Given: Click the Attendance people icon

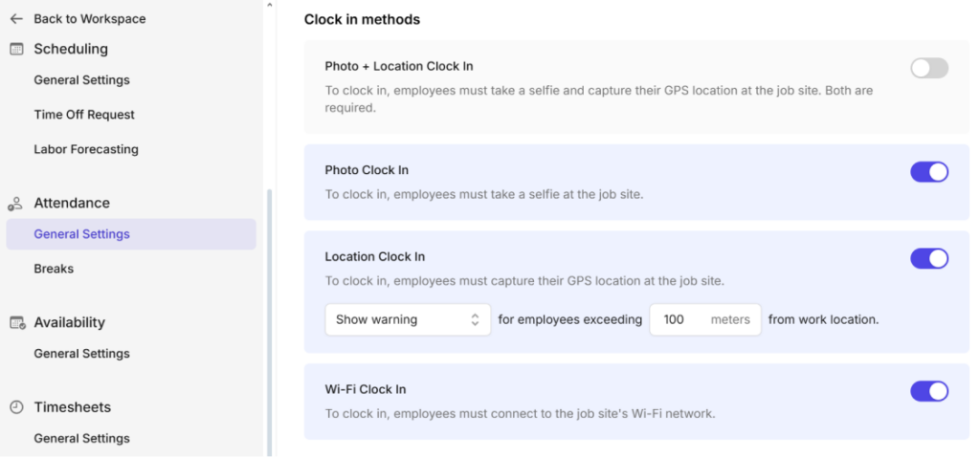Looking at the screenshot, I should point(15,204).
